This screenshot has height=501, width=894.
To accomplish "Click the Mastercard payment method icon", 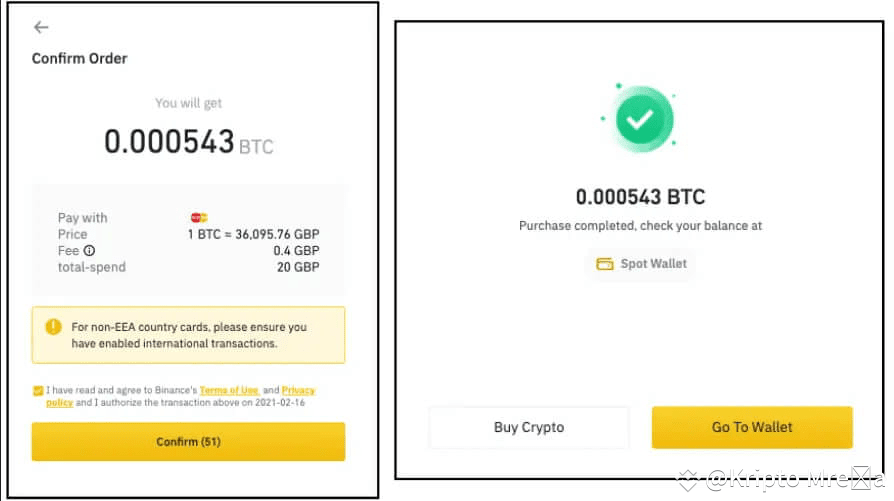I will tap(198, 218).
